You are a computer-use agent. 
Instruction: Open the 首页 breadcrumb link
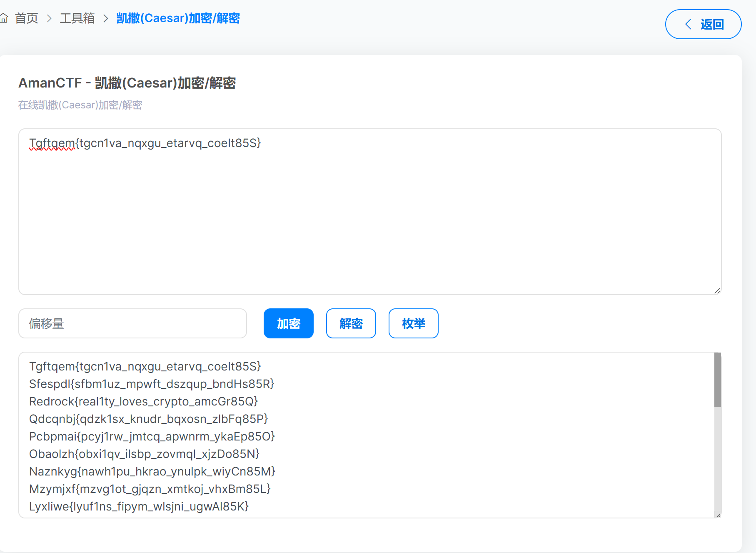27,18
